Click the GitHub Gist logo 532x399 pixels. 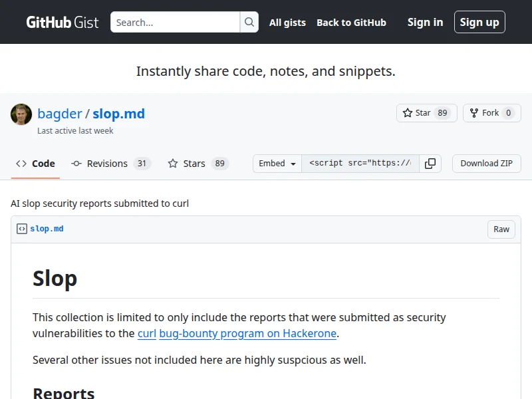pos(62,22)
